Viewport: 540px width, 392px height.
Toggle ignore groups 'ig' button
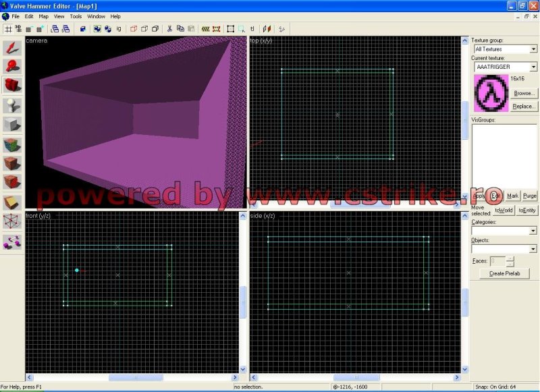tap(119, 29)
